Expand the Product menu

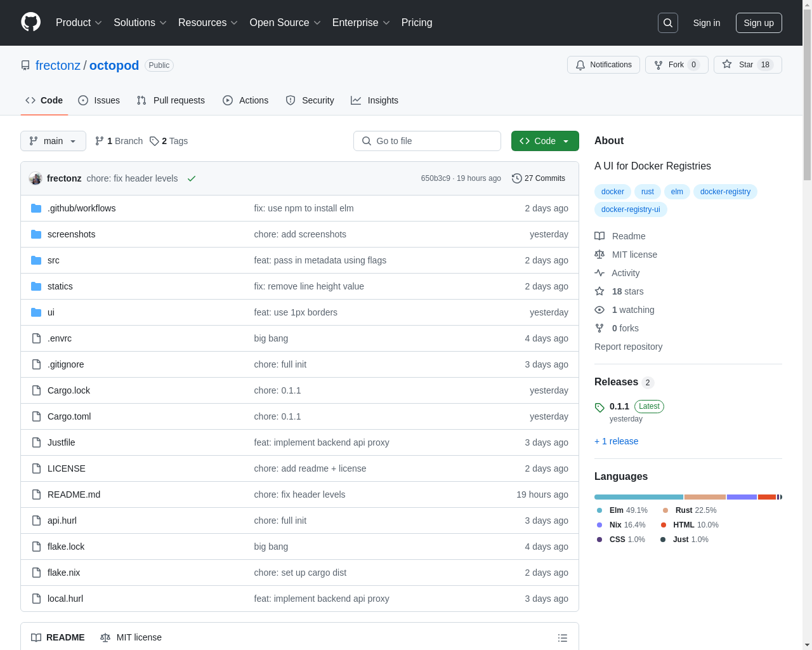click(x=79, y=23)
